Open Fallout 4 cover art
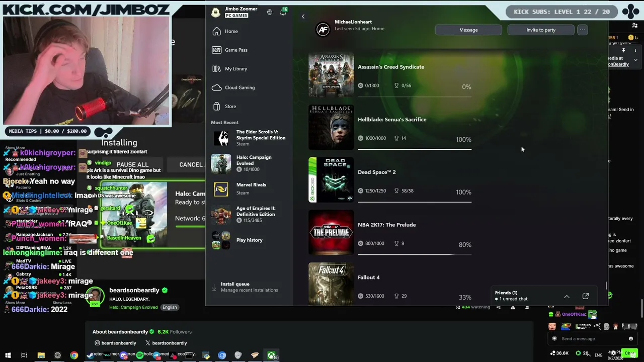This screenshot has width=644, height=362. pyautogui.click(x=331, y=284)
